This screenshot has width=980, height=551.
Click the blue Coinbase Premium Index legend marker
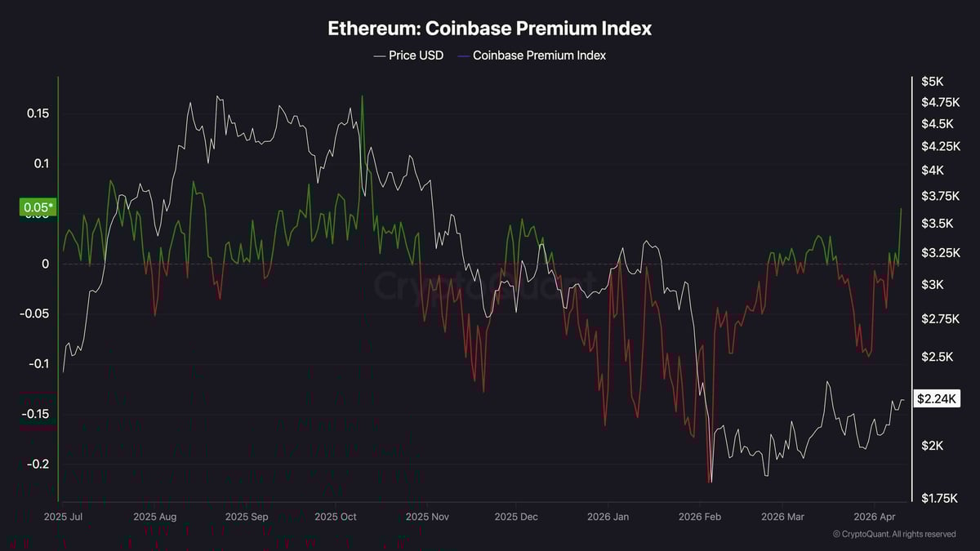[x=463, y=56]
